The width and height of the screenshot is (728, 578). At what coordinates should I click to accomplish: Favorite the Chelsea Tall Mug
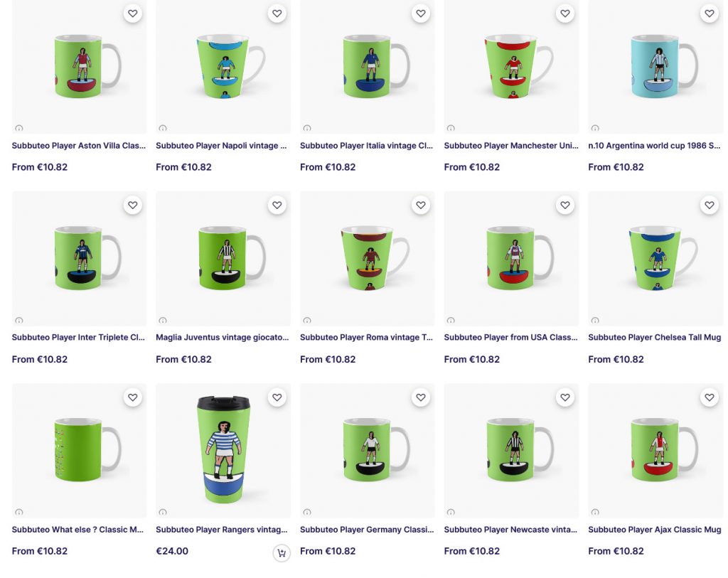tap(710, 205)
